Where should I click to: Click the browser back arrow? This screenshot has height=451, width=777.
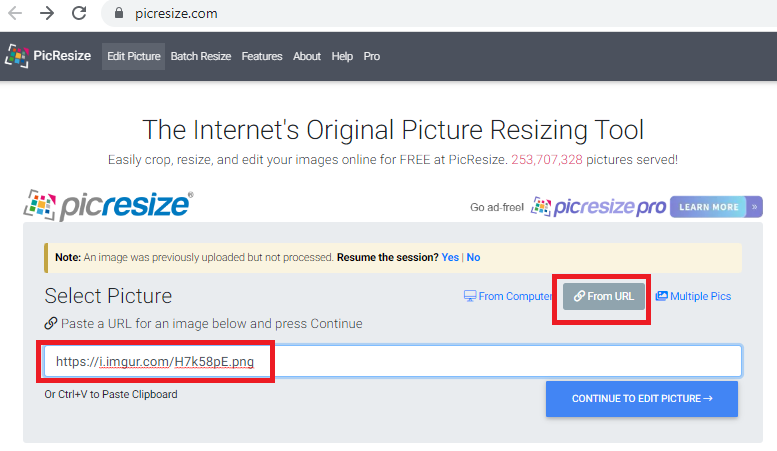tap(15, 14)
